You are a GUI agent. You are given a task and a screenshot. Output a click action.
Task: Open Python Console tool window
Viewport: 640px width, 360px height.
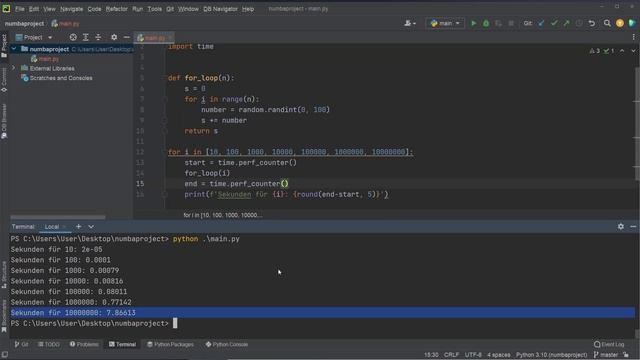tap(227, 344)
